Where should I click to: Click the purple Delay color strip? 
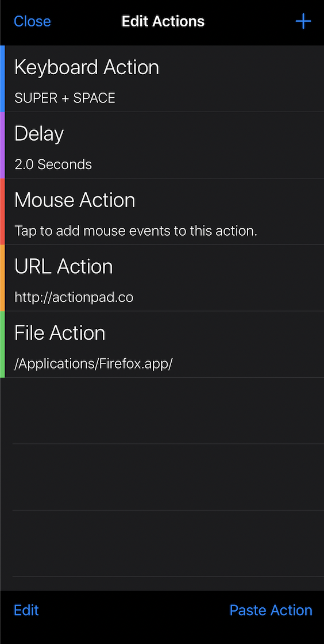point(2,145)
